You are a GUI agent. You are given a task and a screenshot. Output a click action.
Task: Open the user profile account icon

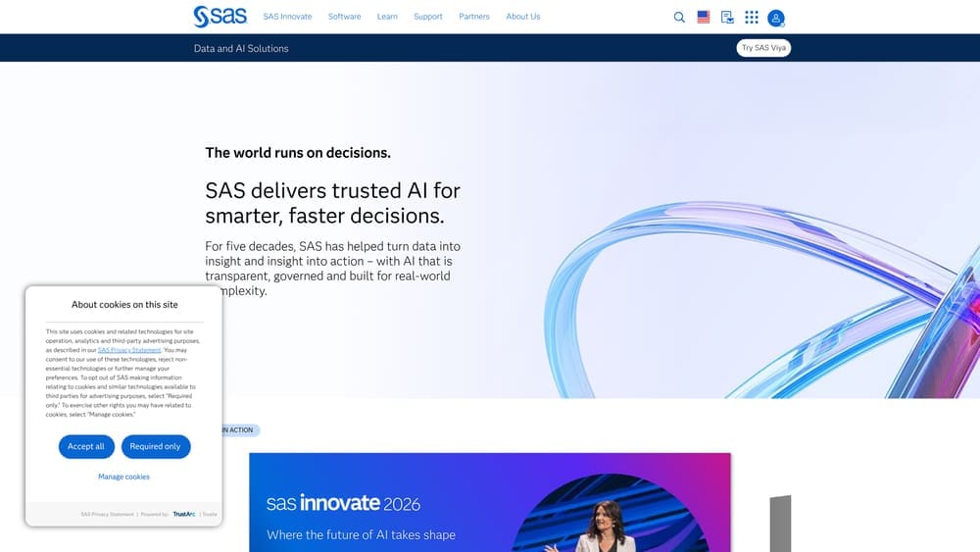pos(775,18)
